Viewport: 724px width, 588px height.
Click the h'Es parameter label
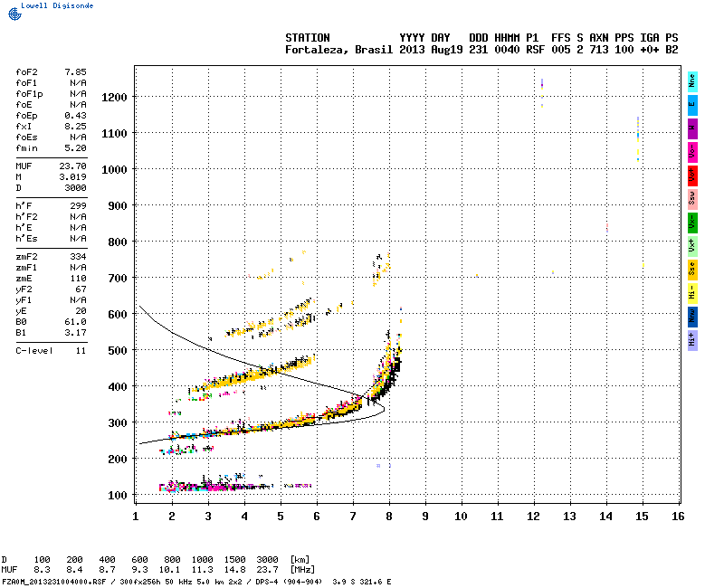click(26, 239)
